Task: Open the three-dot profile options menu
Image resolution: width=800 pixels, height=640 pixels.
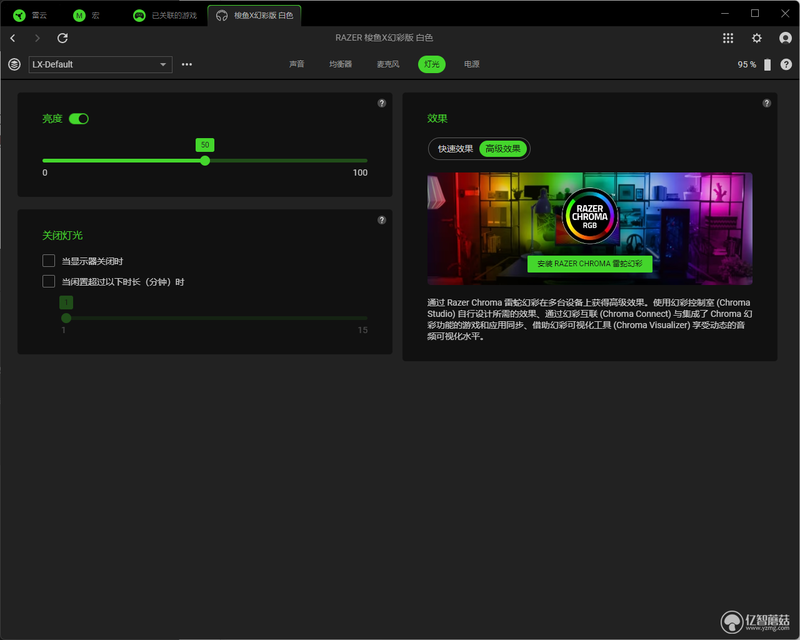Action: click(x=187, y=64)
